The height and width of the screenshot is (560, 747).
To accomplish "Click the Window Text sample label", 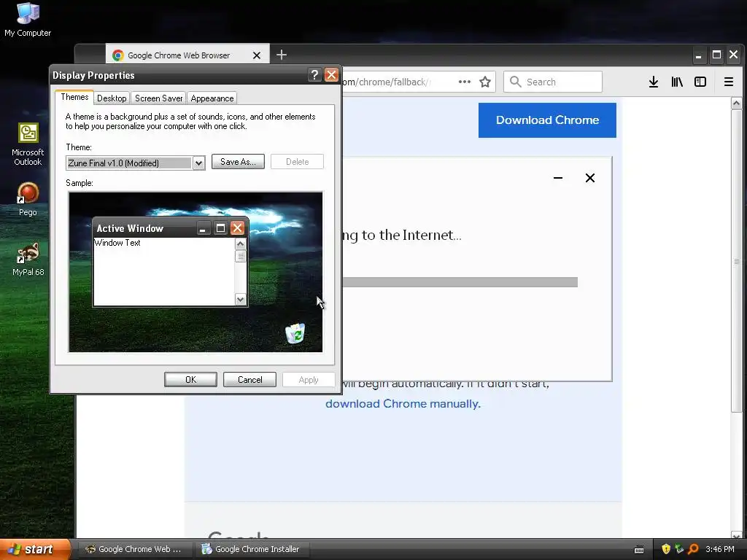I will pos(117,243).
